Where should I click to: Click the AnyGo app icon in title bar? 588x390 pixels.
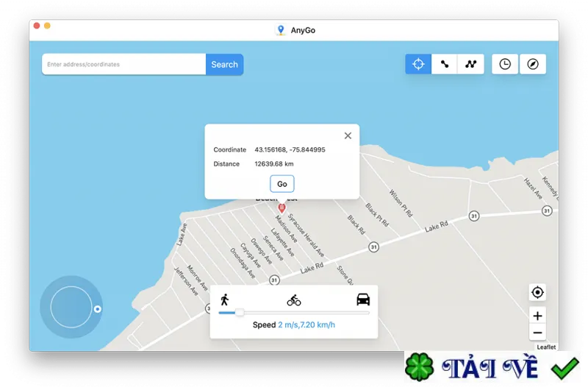click(281, 30)
